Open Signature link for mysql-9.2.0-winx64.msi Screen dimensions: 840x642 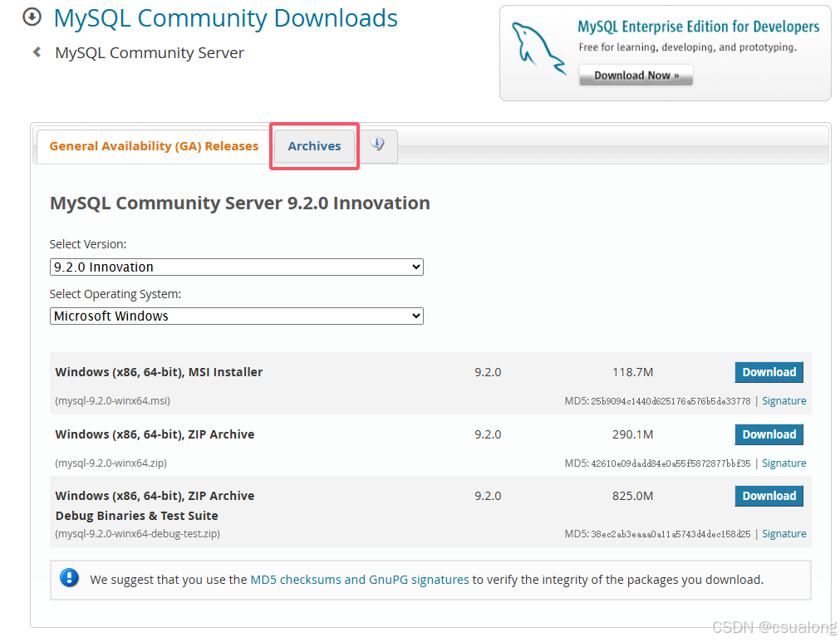click(784, 401)
